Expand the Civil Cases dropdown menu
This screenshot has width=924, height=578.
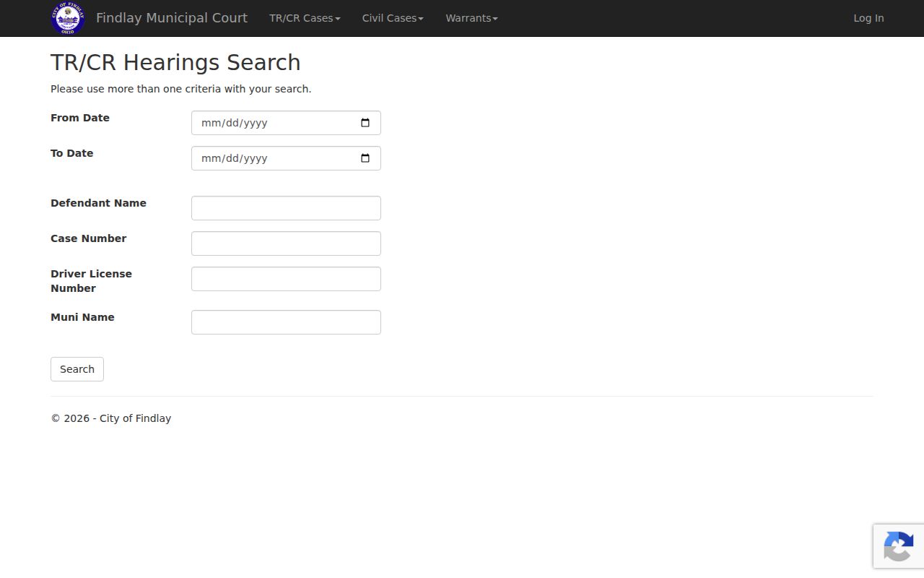[x=393, y=18]
